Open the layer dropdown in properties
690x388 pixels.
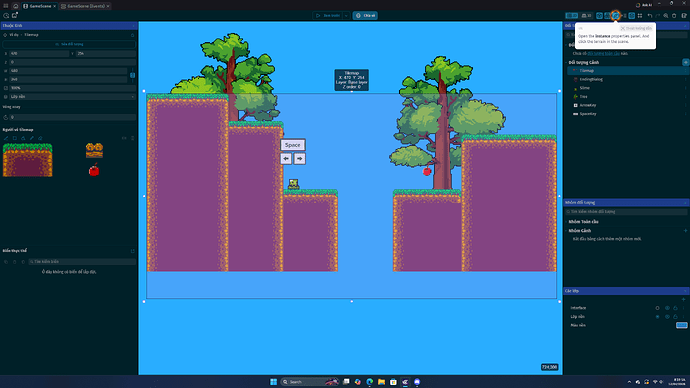73,96
